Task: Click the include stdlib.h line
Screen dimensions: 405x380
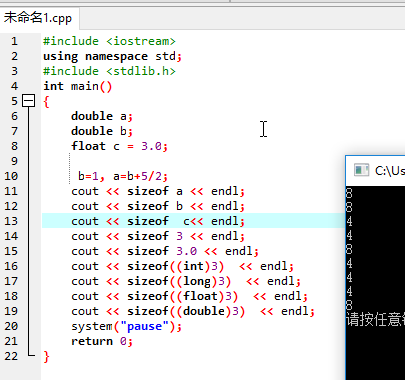Action: pos(109,71)
